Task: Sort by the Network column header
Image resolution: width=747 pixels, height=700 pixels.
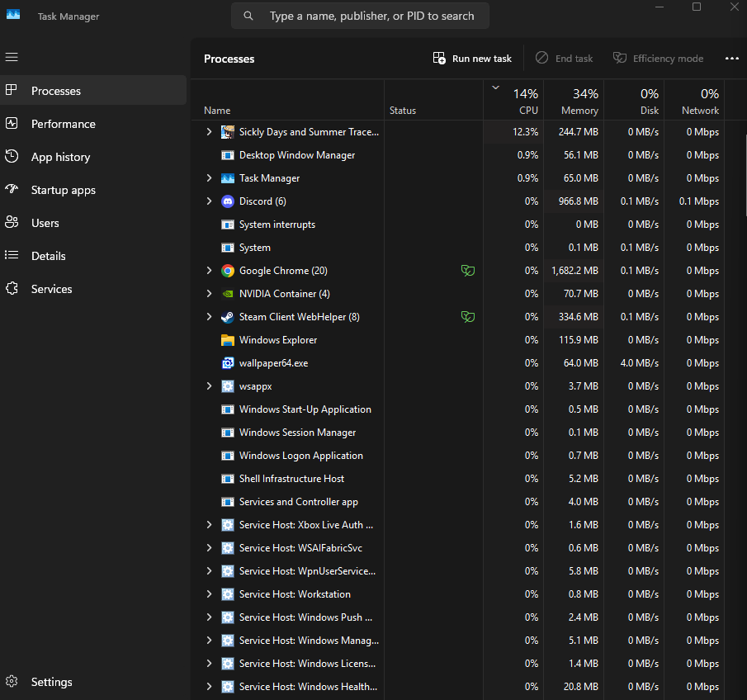Action: coord(694,100)
